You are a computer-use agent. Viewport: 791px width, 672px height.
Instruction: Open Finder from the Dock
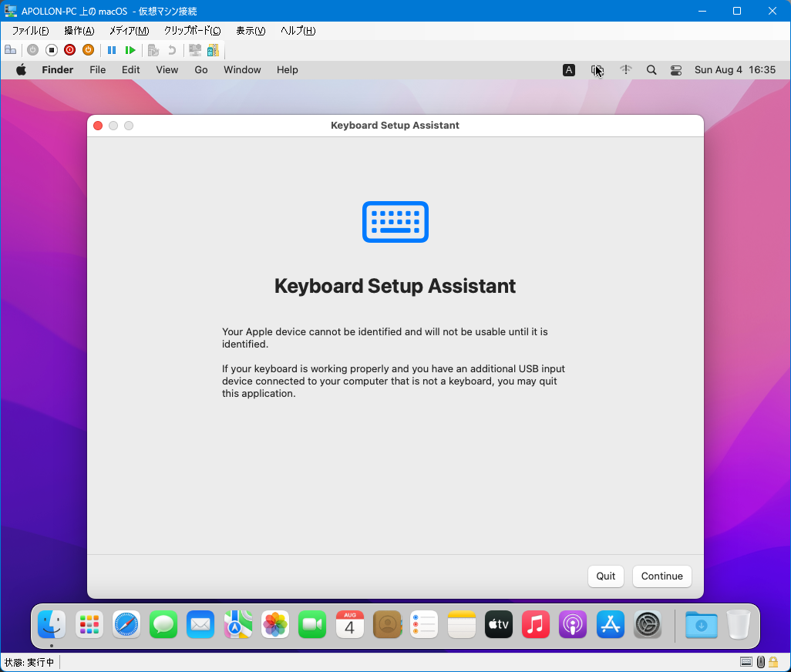pos(52,625)
